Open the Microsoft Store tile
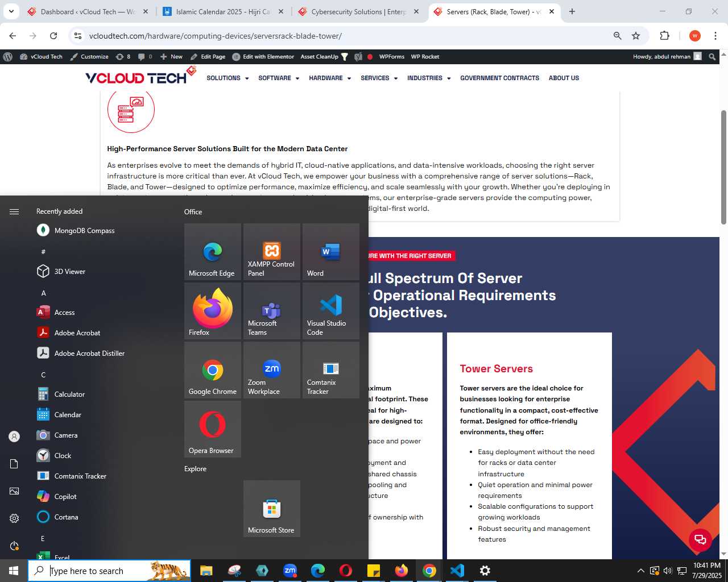This screenshot has width=728, height=582. pyautogui.click(x=272, y=509)
